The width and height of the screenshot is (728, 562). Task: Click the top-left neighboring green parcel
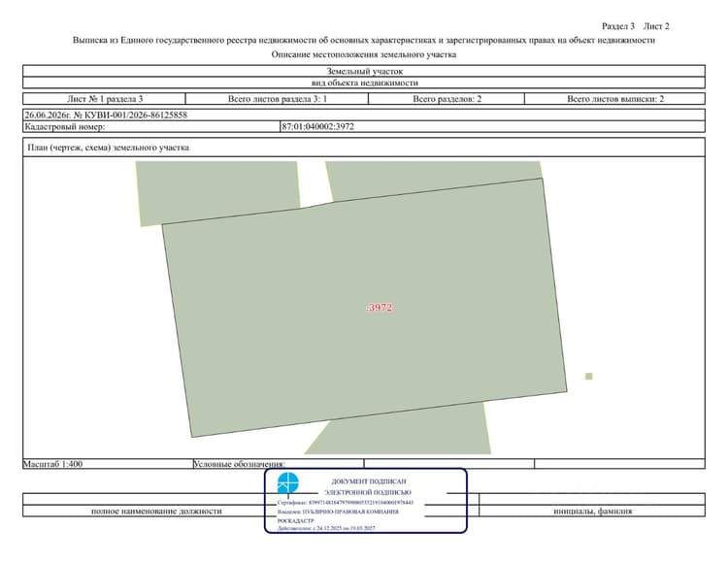coord(218,191)
